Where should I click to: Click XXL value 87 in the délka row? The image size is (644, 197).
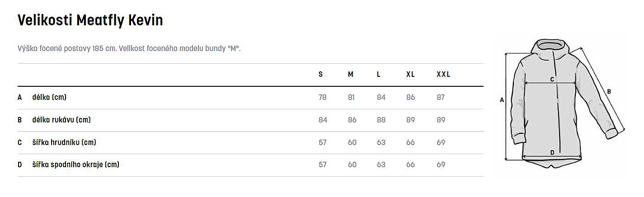click(441, 97)
